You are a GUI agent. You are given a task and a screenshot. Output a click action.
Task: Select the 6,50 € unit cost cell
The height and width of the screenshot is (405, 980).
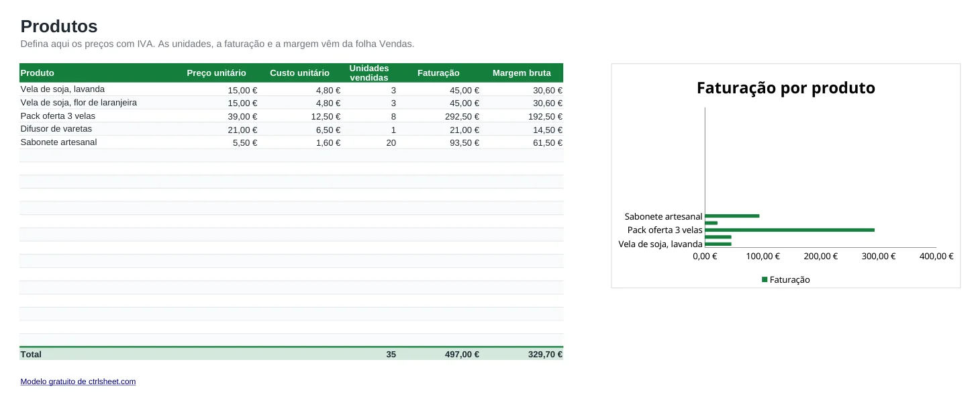tap(328, 130)
